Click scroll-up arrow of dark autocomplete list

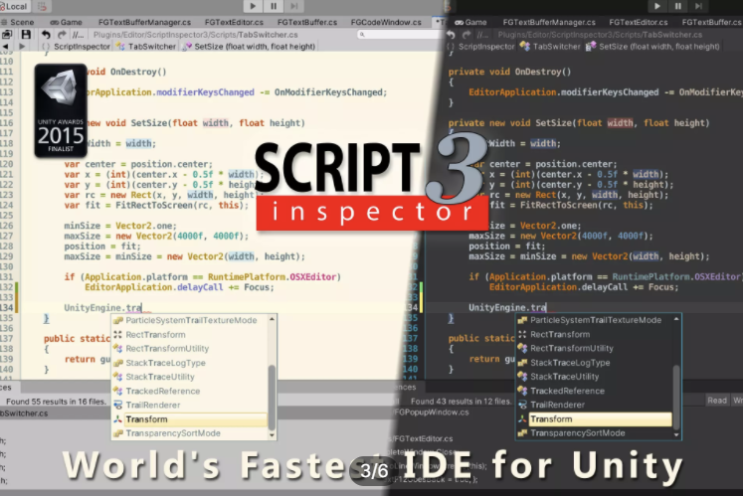pos(676,319)
